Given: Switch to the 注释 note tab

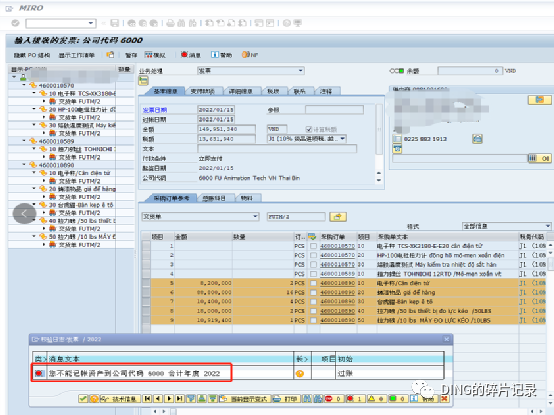Looking at the screenshot, I should [x=326, y=91].
